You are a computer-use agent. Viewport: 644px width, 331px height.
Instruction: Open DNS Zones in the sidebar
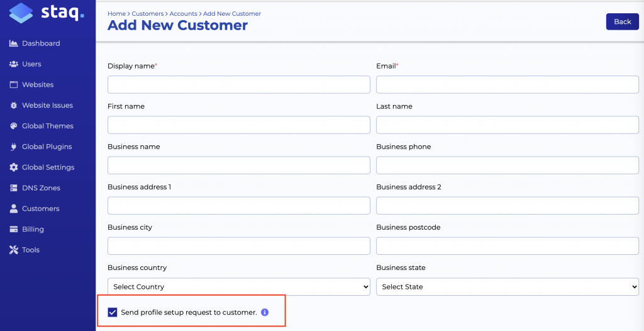pyautogui.click(x=41, y=188)
